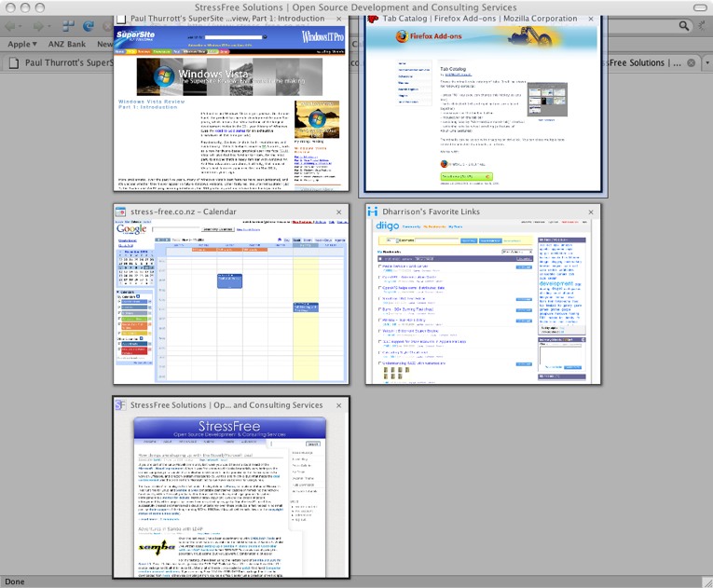Close the stress-free.co.nz Calendar thumbnail

point(338,212)
